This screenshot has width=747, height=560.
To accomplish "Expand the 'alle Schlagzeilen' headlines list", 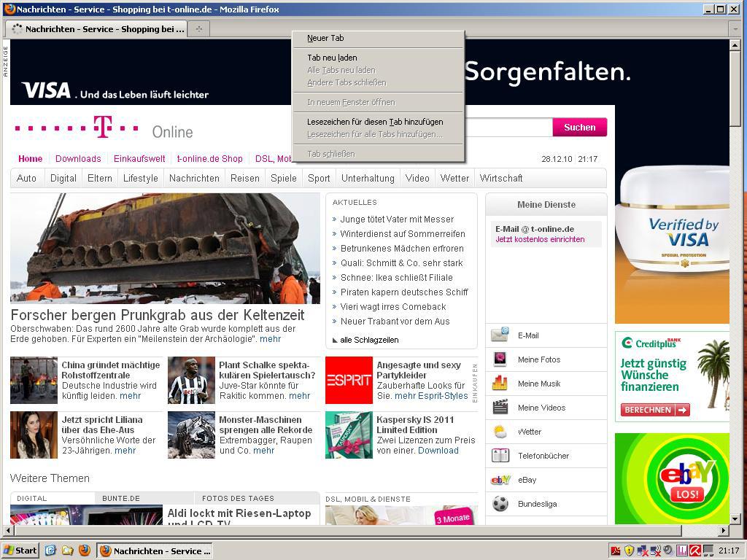I will click(x=365, y=340).
